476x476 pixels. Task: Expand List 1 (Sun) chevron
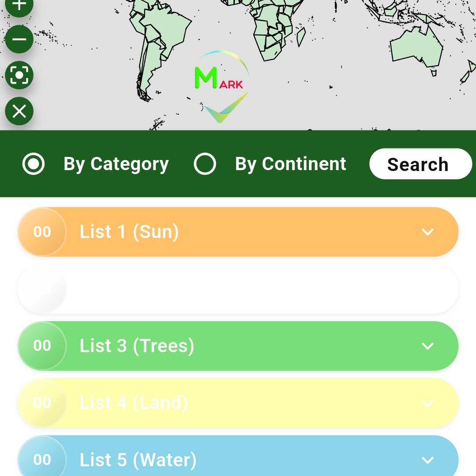point(428,232)
